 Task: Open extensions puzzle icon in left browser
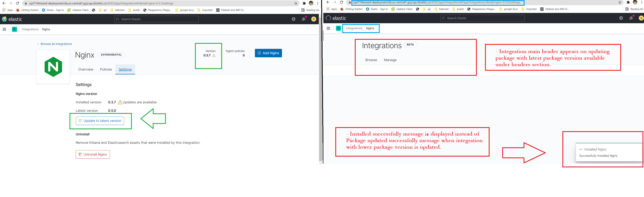[304, 3]
